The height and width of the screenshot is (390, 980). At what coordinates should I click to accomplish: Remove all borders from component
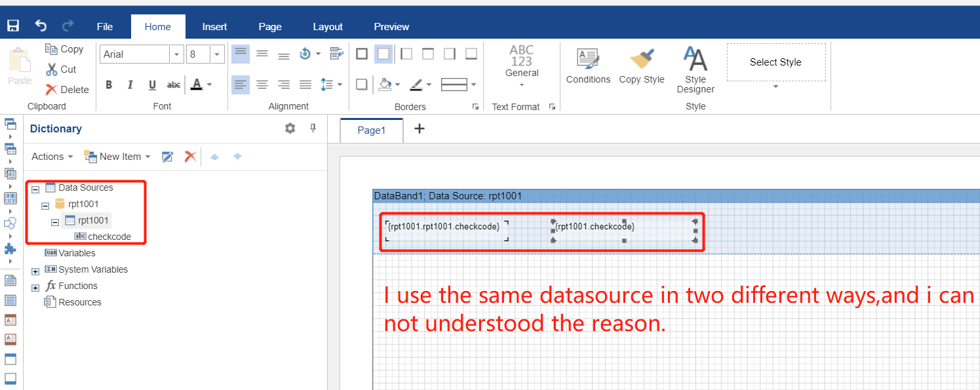coord(383,54)
